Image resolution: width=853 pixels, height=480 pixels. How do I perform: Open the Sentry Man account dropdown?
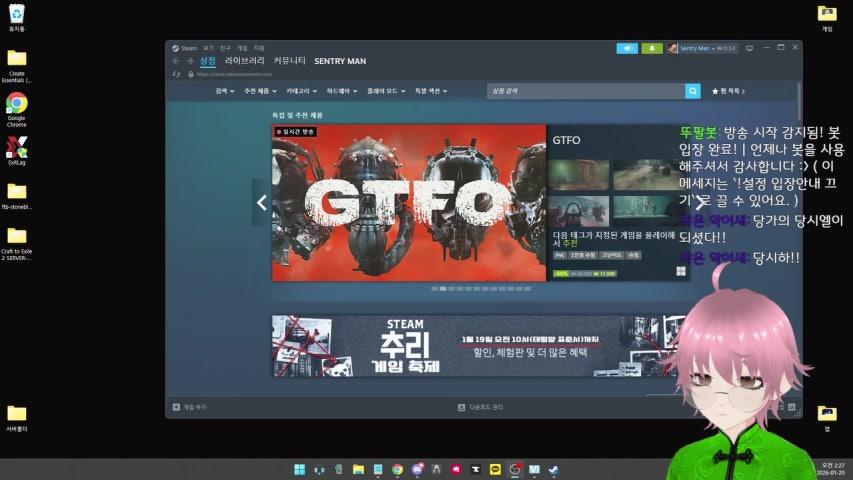pyautogui.click(x=708, y=48)
